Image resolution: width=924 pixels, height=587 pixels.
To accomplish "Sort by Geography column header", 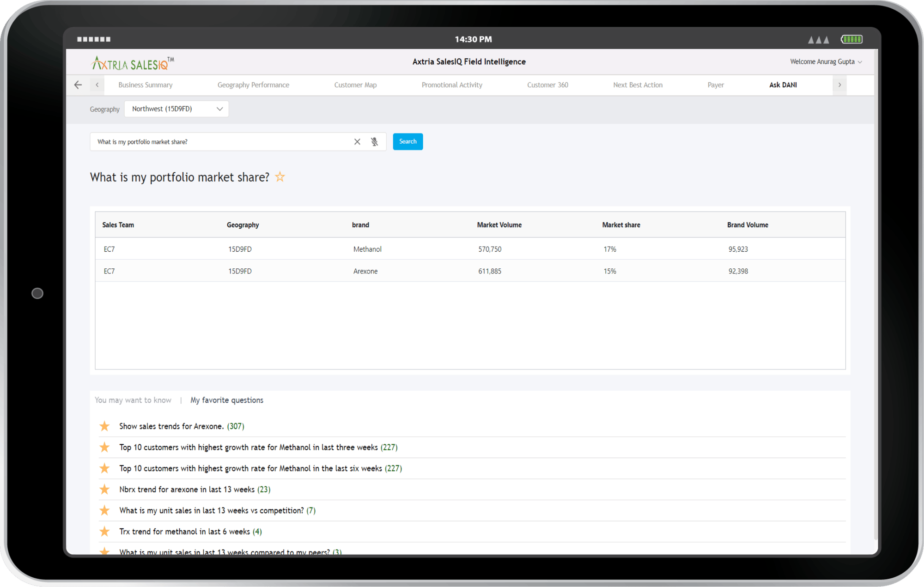I will 243,225.
